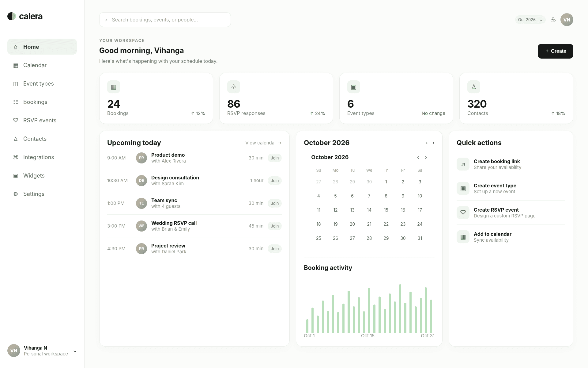
Task: Click 'No change' on Event types card
Action: (x=433, y=113)
